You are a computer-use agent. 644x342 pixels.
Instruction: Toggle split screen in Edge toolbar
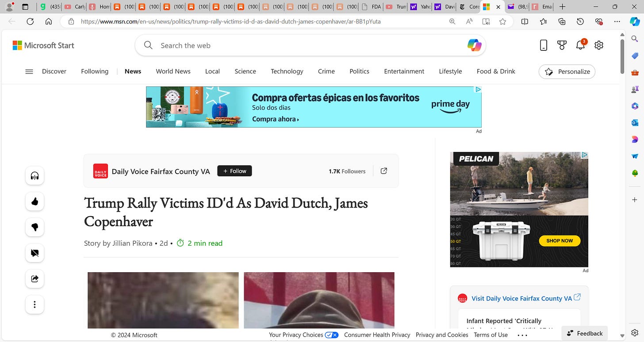point(525,21)
